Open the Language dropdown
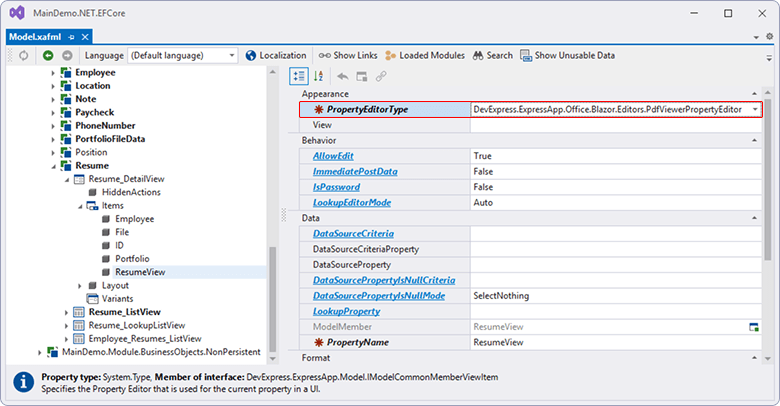This screenshot has width=780, height=406. (x=231, y=56)
